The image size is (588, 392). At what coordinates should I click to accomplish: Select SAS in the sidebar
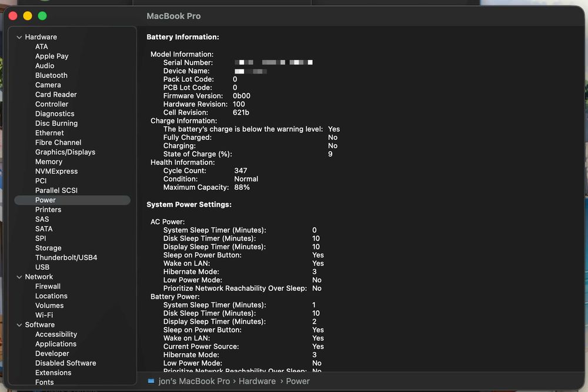pos(42,219)
